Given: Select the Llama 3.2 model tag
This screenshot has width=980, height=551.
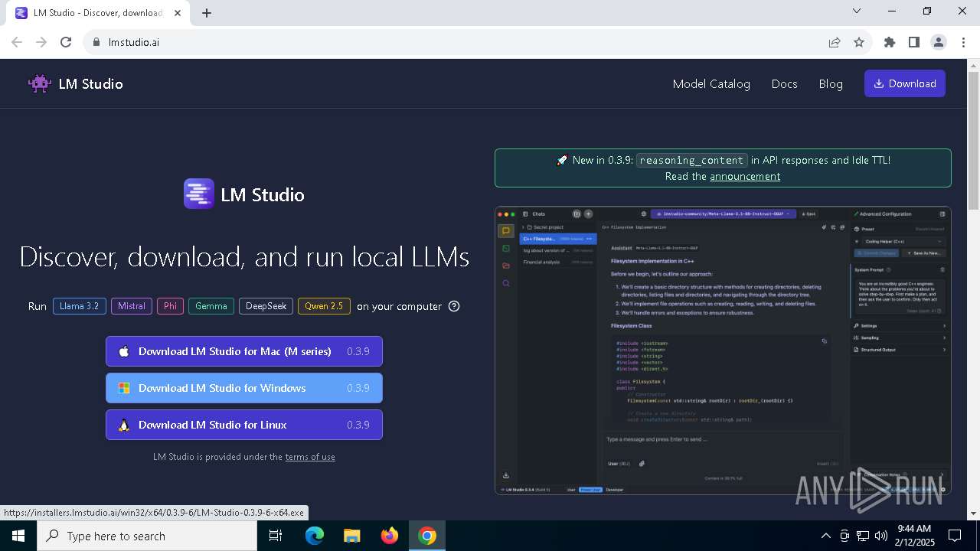Looking at the screenshot, I should 80,306.
